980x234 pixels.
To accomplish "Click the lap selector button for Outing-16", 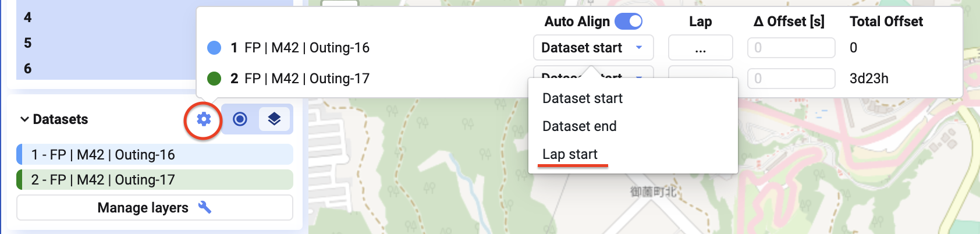I will click(x=700, y=48).
